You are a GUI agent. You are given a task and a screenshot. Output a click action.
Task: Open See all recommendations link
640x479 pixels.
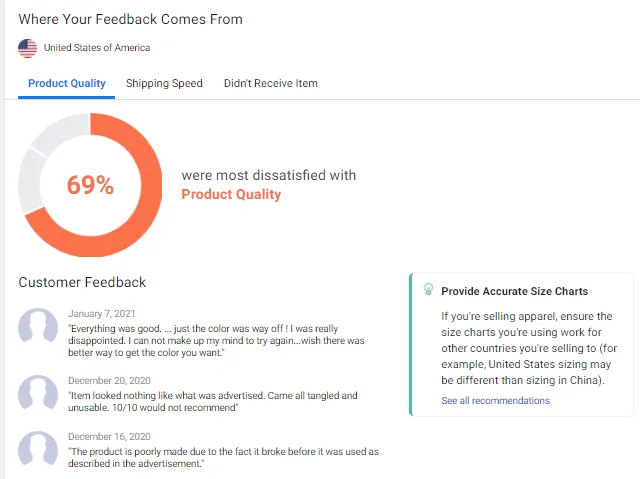click(x=496, y=401)
